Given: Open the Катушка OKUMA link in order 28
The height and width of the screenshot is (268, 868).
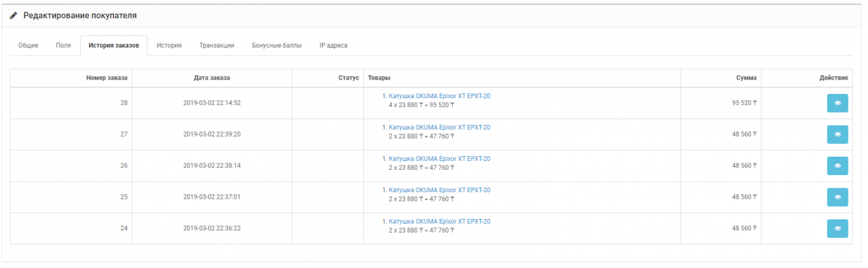Looking at the screenshot, I should (x=439, y=96).
